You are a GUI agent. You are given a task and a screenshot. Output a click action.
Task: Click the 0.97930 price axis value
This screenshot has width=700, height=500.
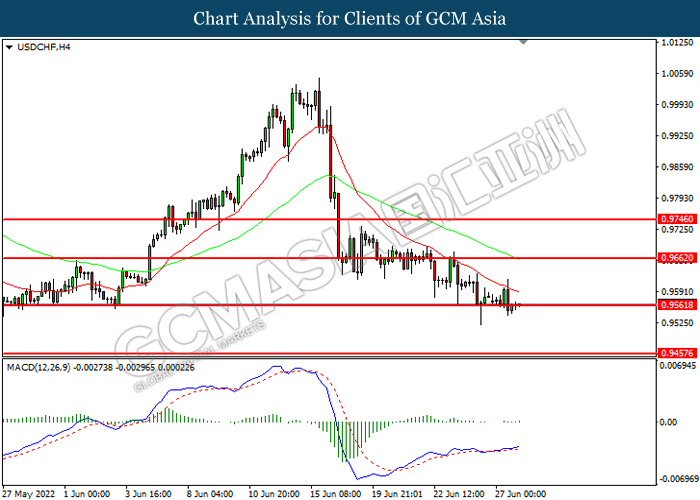click(x=678, y=198)
